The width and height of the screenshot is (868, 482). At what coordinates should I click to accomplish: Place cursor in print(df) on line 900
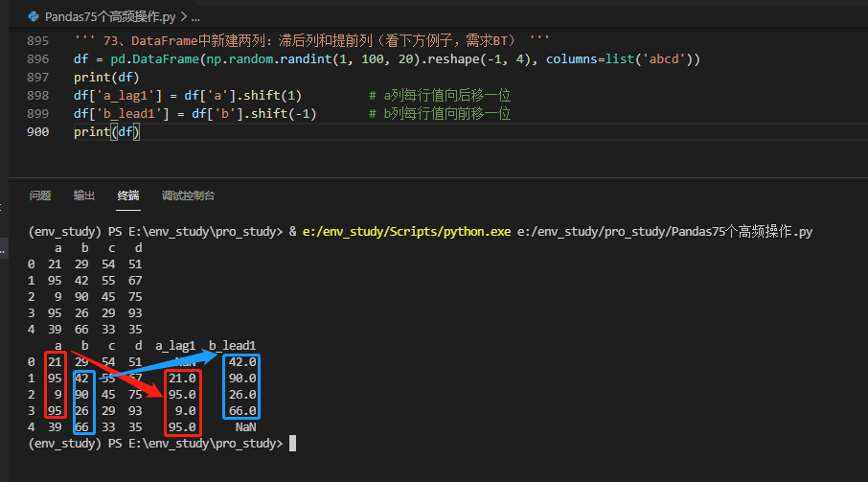point(106,132)
